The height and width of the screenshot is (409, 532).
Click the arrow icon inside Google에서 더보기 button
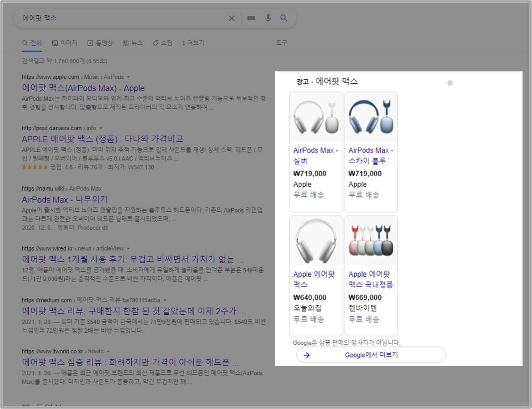coord(306,355)
